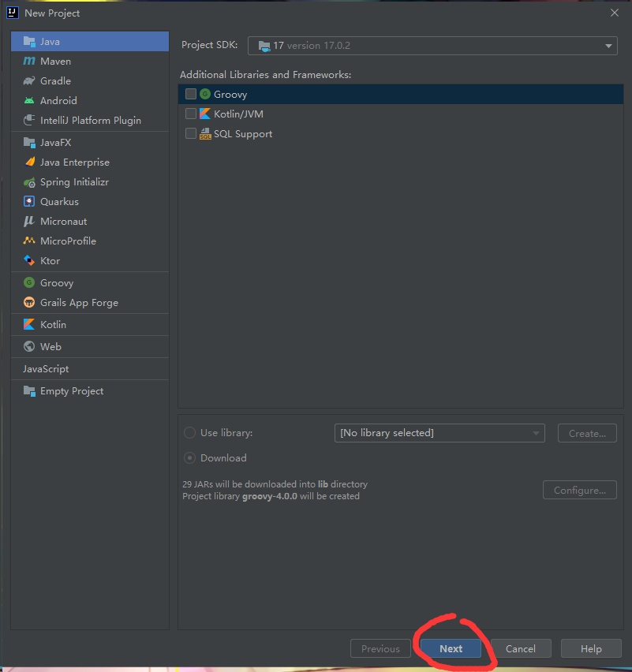This screenshot has width=632, height=672.
Task: Tick the SQL Support checkbox
Action: tap(191, 134)
